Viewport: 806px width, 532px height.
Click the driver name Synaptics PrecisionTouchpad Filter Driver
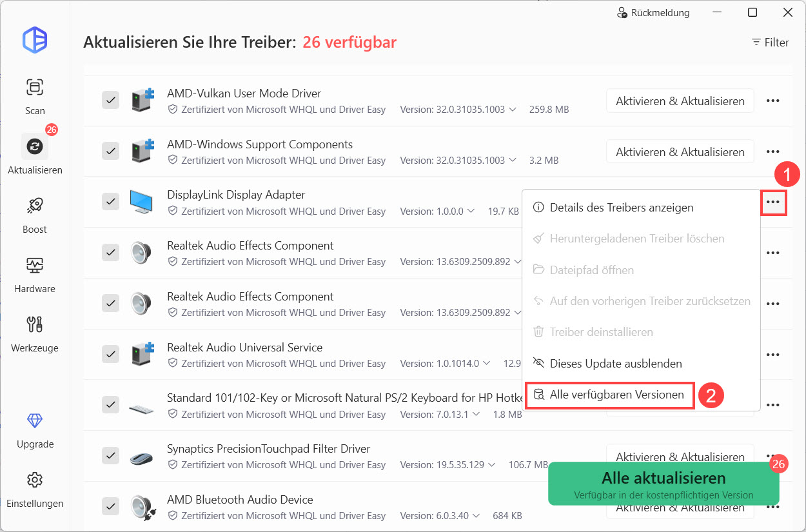coord(269,449)
